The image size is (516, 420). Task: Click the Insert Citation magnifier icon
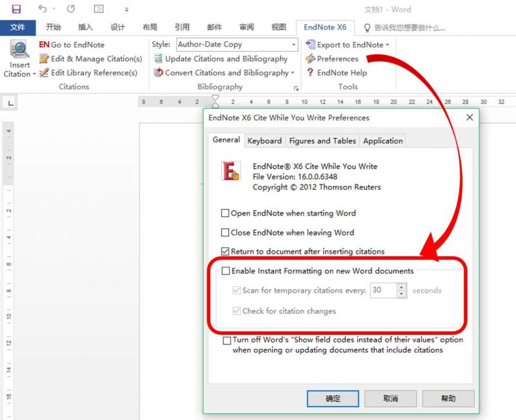pos(19,50)
